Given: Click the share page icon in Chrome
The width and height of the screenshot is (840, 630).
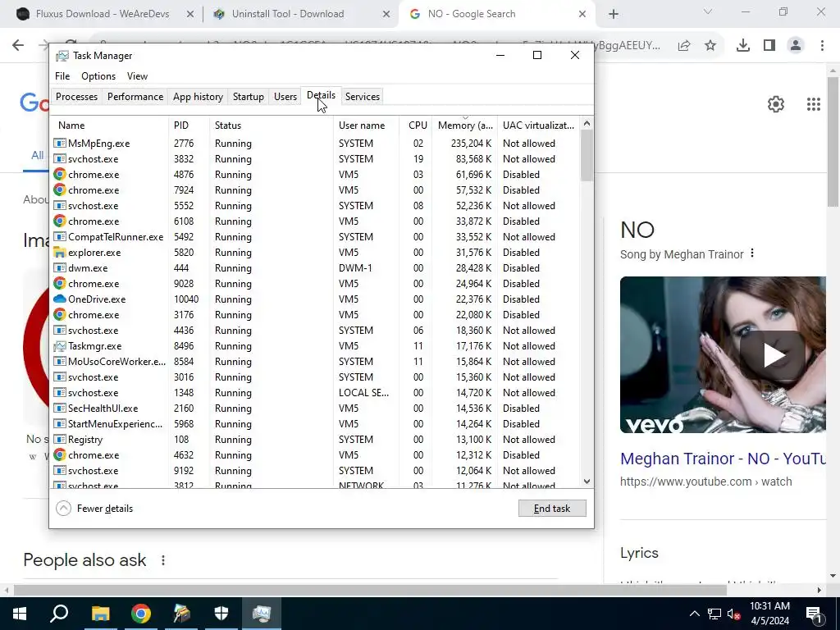Looking at the screenshot, I should coord(684,46).
